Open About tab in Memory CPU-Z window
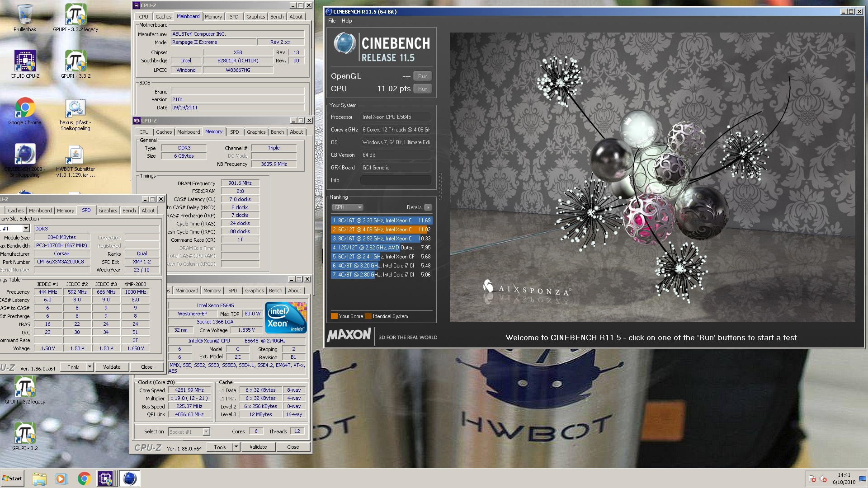868x488 pixels. (x=297, y=132)
